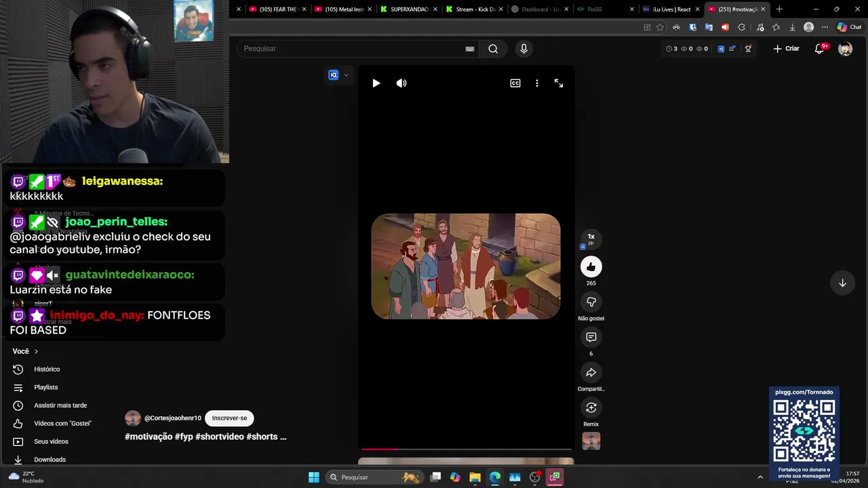Open YouTube notifications bell
The height and width of the screenshot is (488, 868).
click(x=819, y=49)
